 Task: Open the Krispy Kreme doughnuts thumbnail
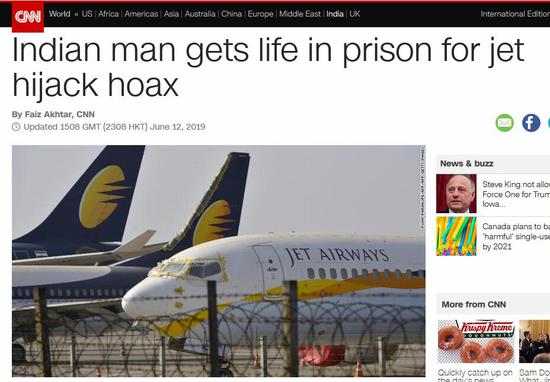coord(476,341)
